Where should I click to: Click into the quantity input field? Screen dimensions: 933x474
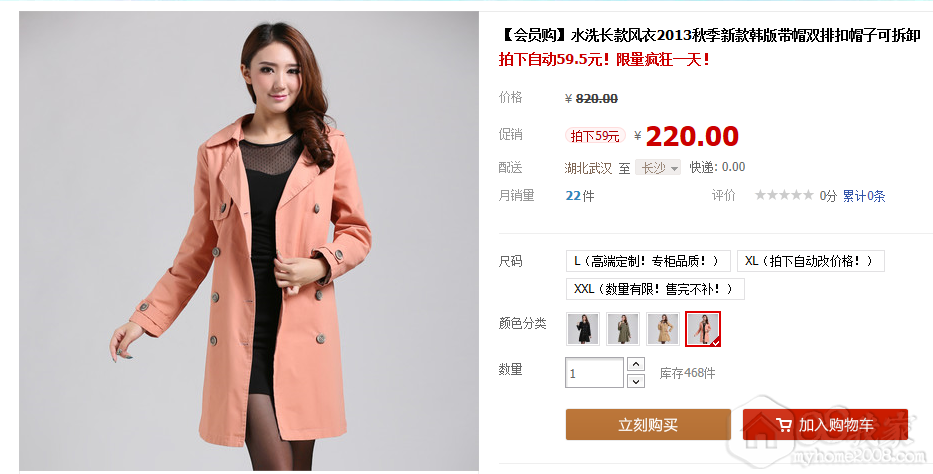pos(594,373)
